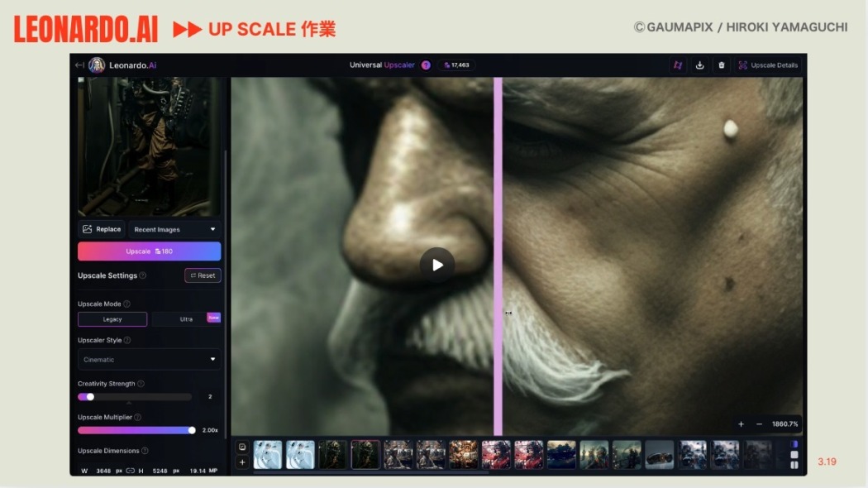The height and width of the screenshot is (488, 868).
Task: Open the Upscale Details panel
Action: [x=768, y=65]
